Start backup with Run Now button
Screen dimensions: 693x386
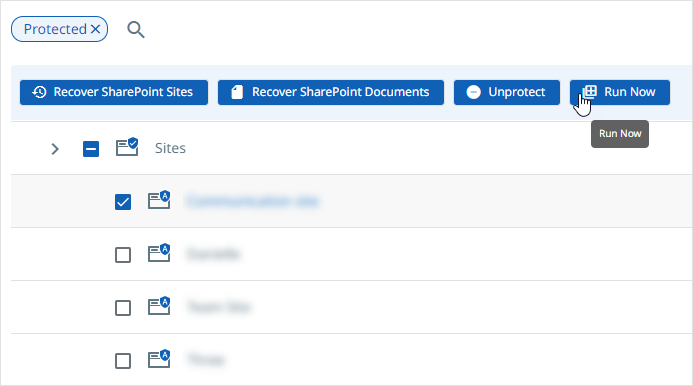[x=620, y=92]
